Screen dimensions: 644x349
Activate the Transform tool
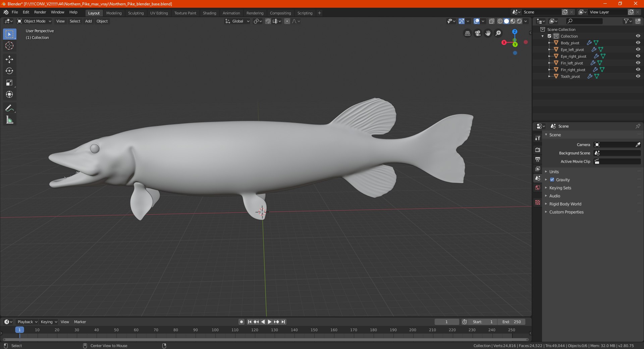(9, 95)
